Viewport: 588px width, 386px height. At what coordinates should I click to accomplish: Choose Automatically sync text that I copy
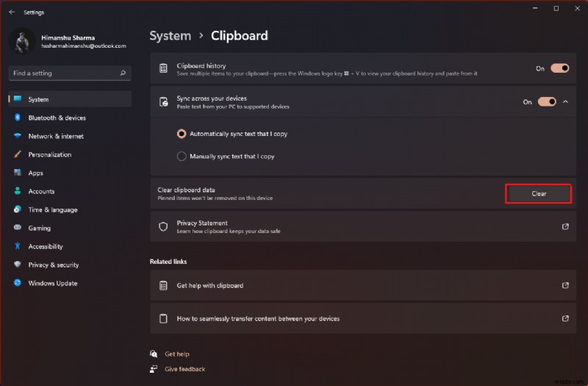pyautogui.click(x=182, y=134)
